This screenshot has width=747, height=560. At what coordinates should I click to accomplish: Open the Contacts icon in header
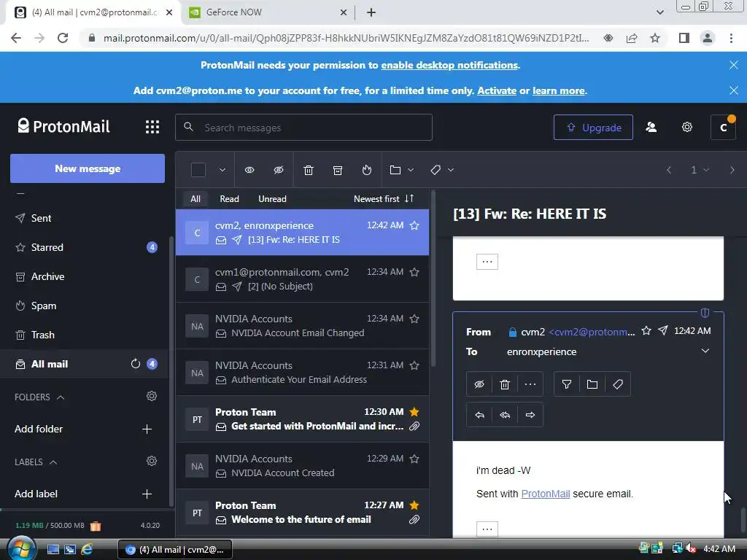point(651,127)
